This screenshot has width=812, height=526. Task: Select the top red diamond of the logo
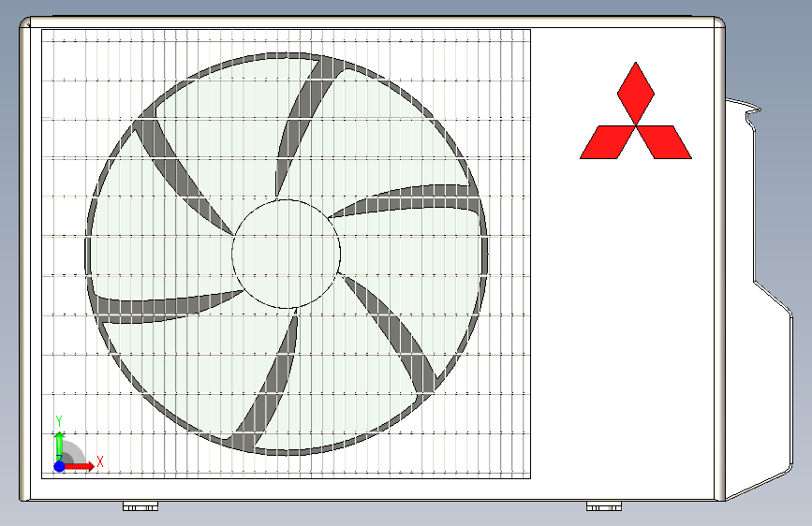click(635, 94)
